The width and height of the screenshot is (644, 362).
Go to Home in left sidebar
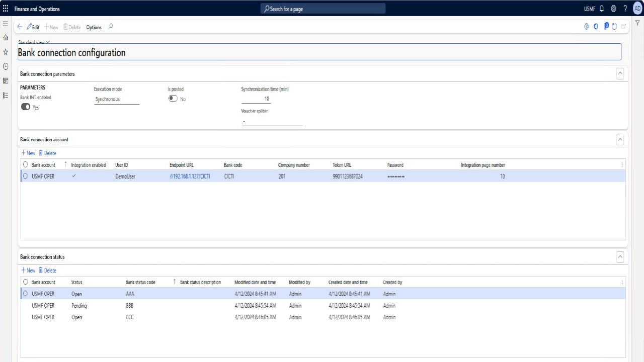pos(6,38)
